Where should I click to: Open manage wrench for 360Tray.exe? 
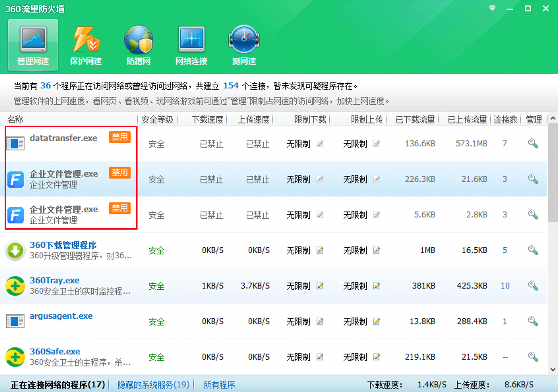coord(533,286)
